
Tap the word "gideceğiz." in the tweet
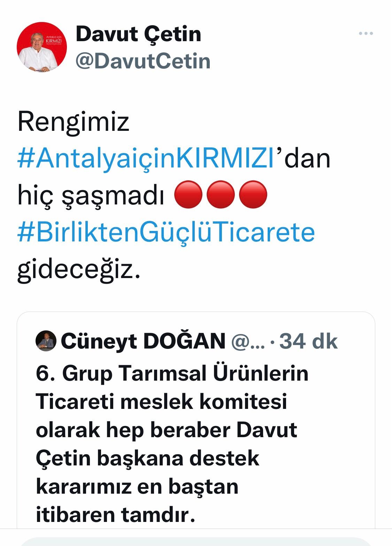[79, 270]
